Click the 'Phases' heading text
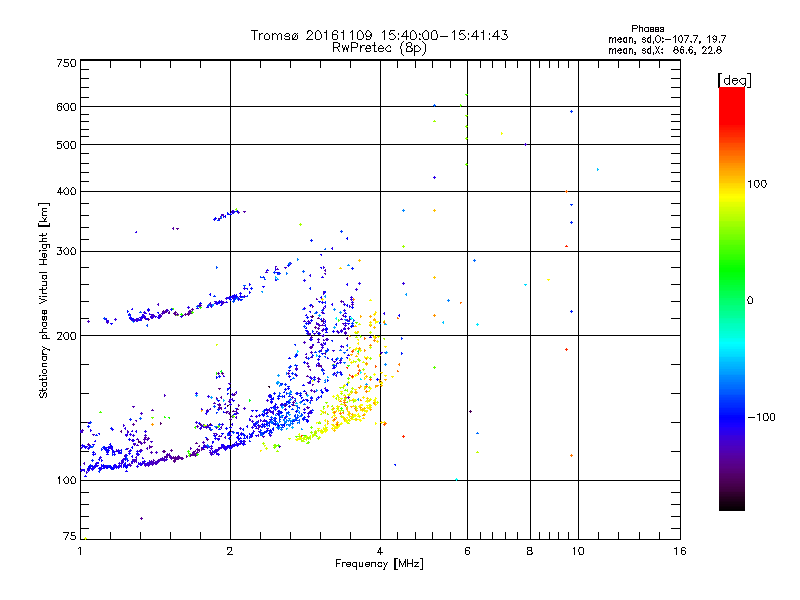This screenshot has width=800, height=600. tap(647, 29)
